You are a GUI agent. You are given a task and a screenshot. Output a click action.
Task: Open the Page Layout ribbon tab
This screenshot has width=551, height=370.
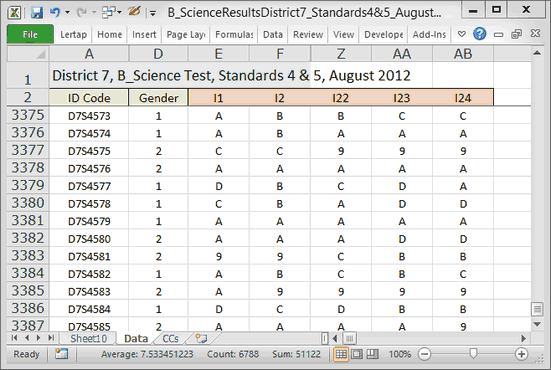tap(186, 34)
